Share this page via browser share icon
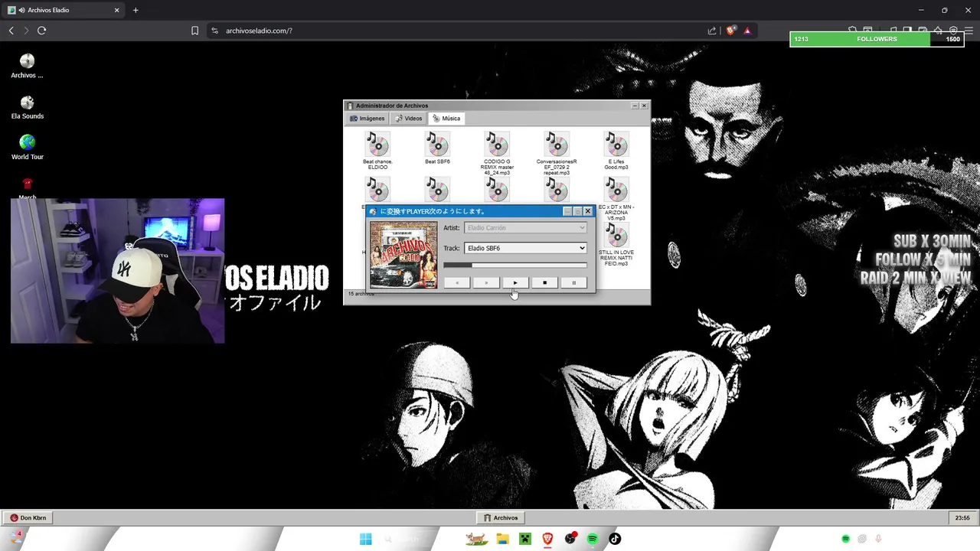980x551 pixels. (x=712, y=31)
